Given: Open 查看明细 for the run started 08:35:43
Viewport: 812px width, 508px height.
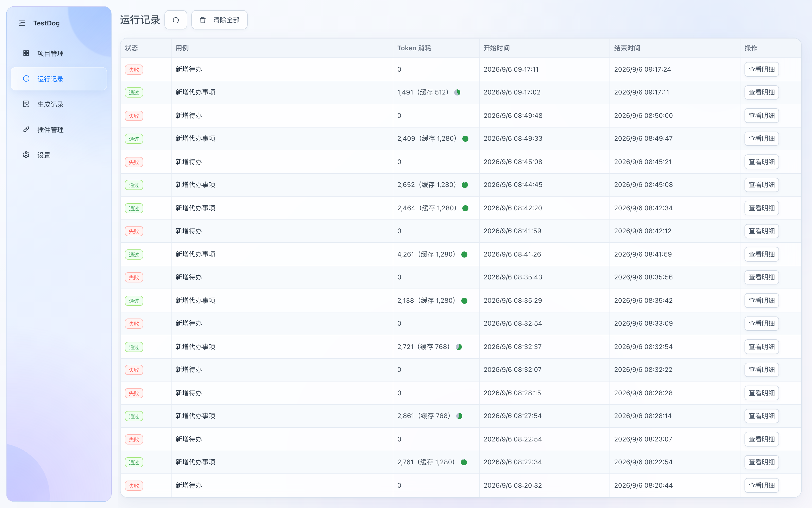Looking at the screenshot, I should (762, 278).
